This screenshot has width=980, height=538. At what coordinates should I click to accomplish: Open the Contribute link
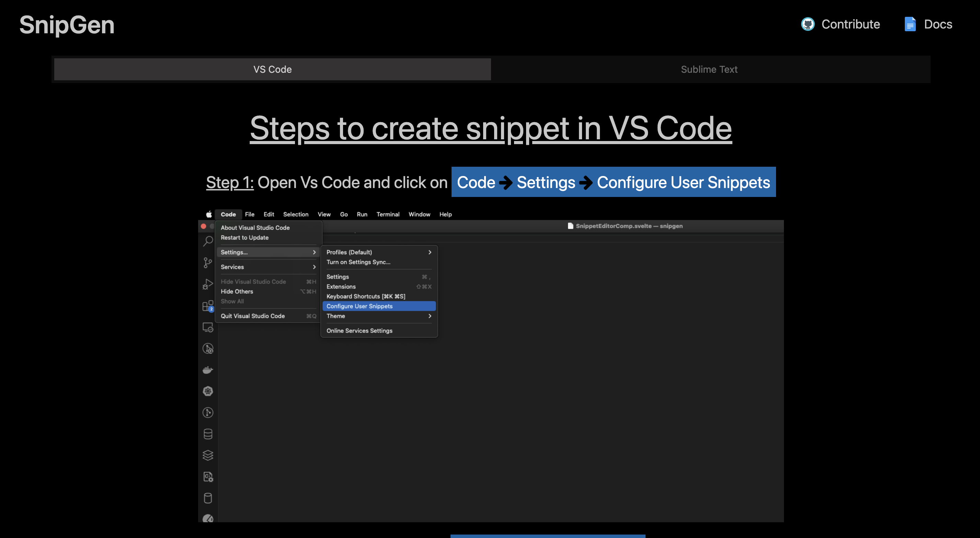pos(840,24)
